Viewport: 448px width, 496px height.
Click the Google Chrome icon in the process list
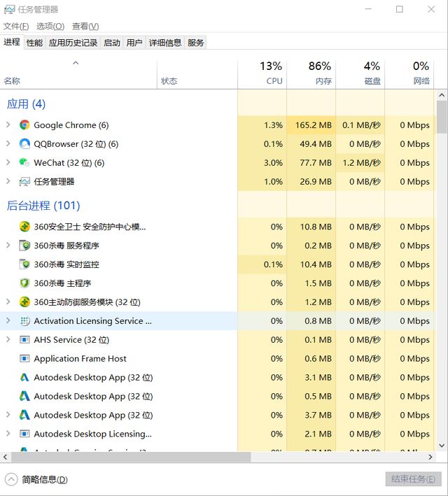(24, 125)
